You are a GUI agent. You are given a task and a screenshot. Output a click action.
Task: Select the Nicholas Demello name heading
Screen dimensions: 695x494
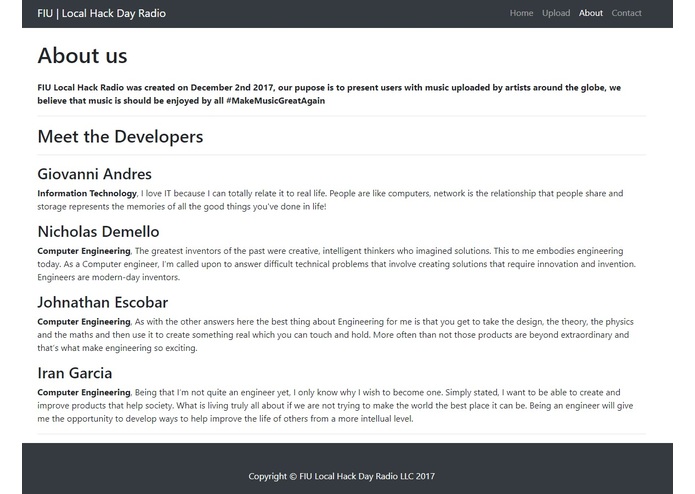point(98,231)
